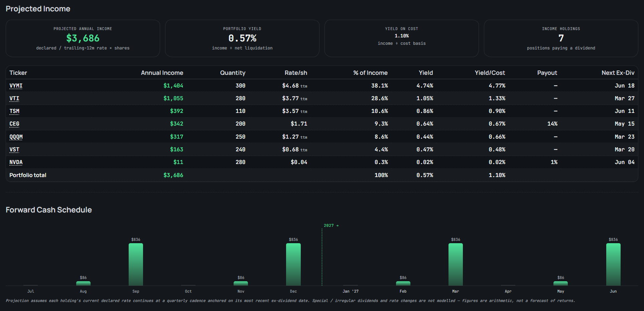Image resolution: width=644 pixels, height=311 pixels.
Task: Click QQQM yield/cost 0.66%
Action: pyautogui.click(x=497, y=137)
